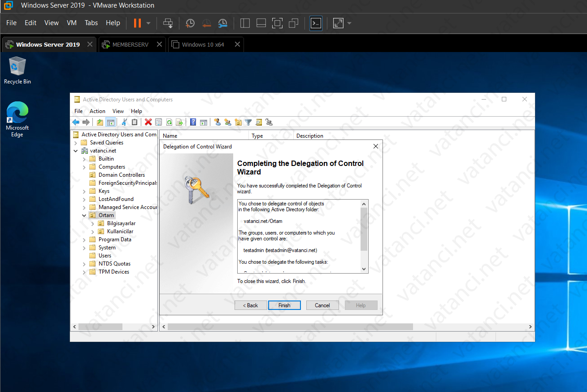Open Find Objects with the magnifier toolbar icon

click(258, 122)
